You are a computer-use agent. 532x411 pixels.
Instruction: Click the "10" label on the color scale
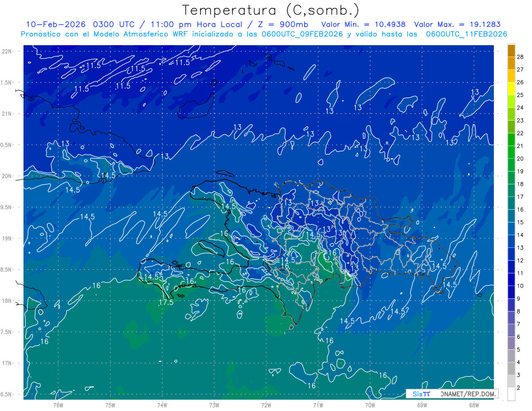click(520, 286)
